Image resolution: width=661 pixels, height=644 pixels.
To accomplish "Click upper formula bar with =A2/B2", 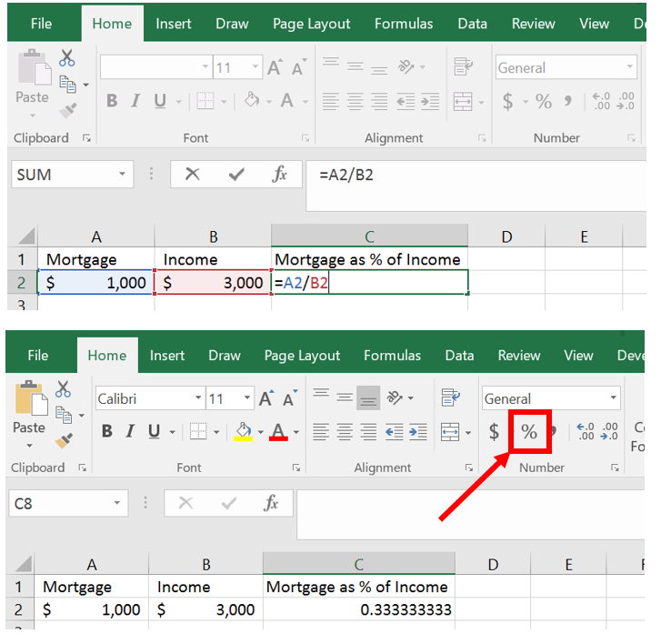I will click(x=476, y=186).
